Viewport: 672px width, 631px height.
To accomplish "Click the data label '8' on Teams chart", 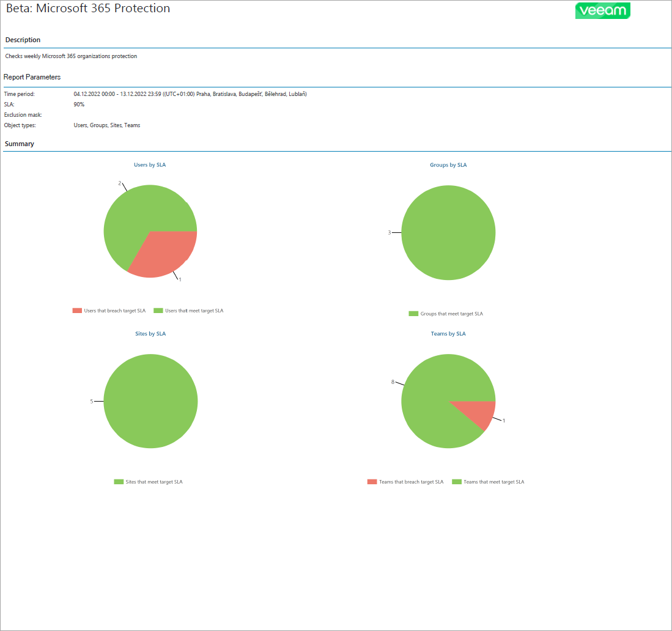I will click(393, 382).
